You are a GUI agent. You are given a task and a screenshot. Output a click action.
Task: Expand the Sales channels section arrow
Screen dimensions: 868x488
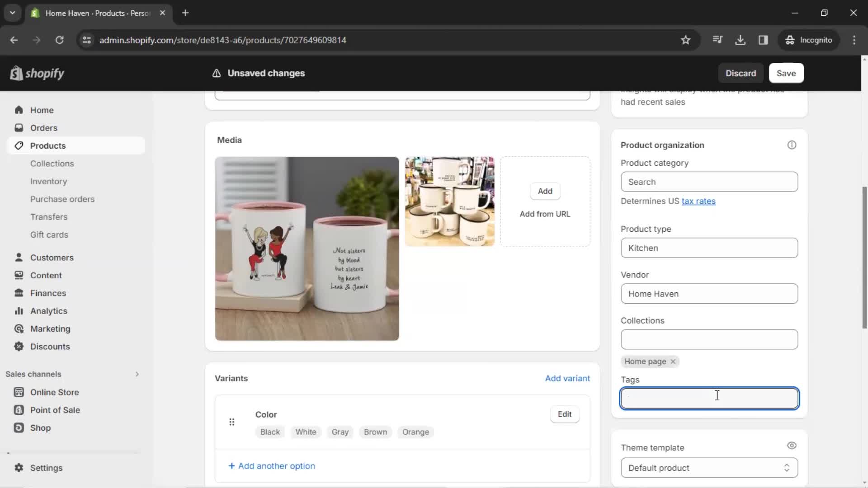tap(137, 374)
